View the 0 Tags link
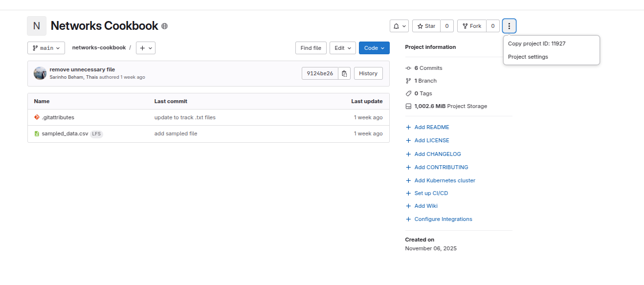Viewport: 644px width, 285px height. (x=419, y=93)
